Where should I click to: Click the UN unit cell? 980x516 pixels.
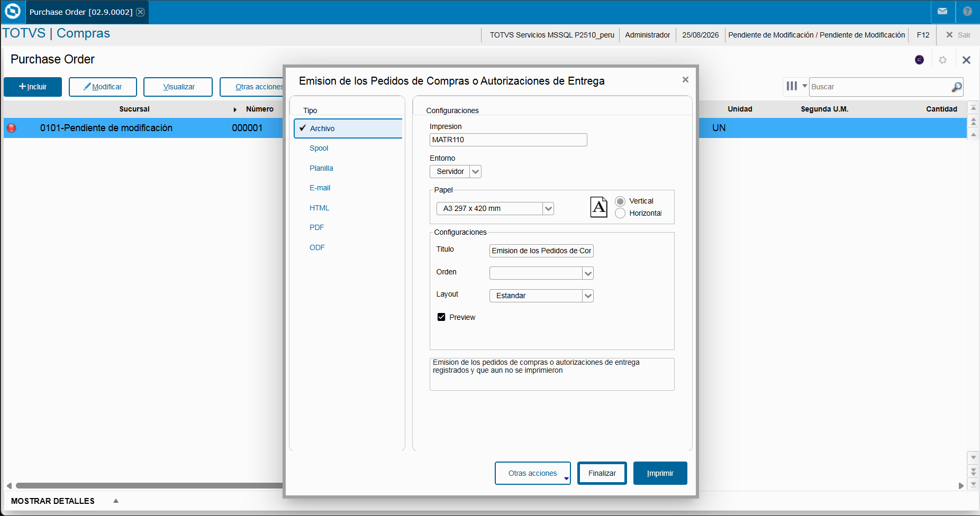pos(719,128)
